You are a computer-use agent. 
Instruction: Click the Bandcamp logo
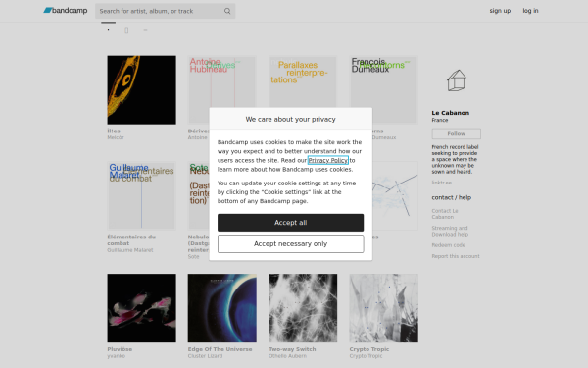pos(66,11)
